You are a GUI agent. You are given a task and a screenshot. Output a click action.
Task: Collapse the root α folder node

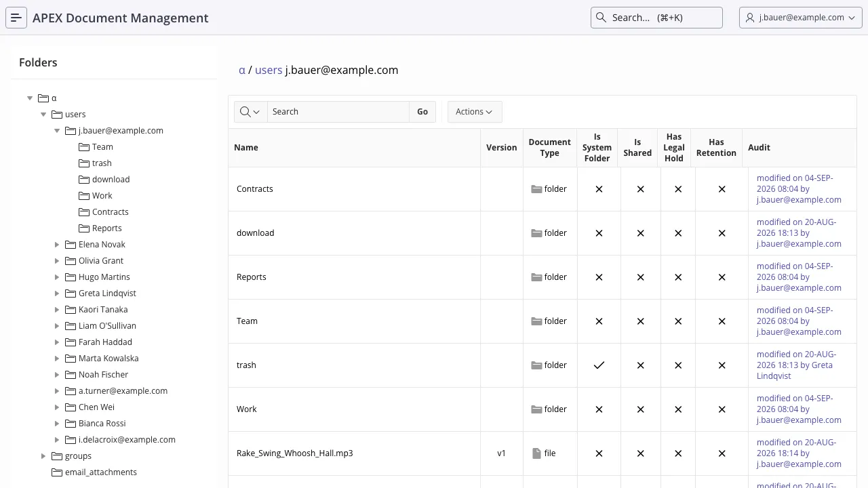(x=30, y=98)
